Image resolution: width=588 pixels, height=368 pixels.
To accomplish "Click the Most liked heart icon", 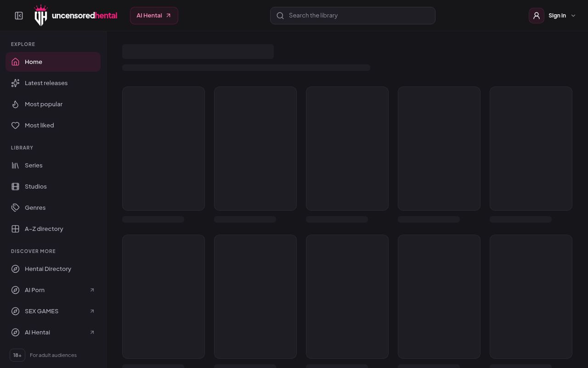I will point(15,125).
